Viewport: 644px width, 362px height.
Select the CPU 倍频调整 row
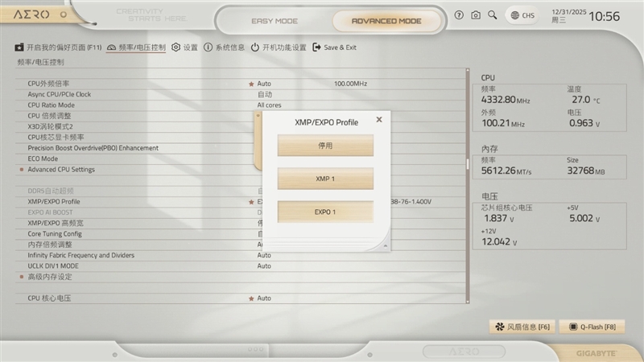49,116
